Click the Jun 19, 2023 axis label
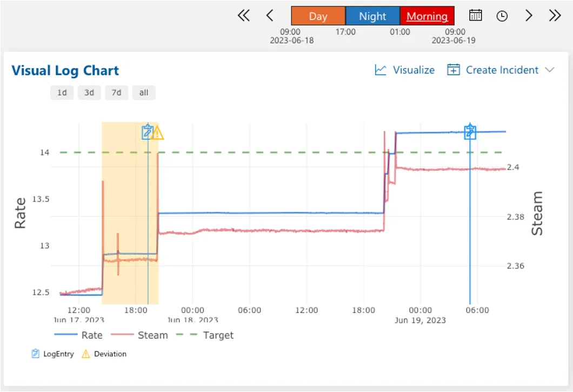Viewport: 573px width, 392px height. click(420, 320)
